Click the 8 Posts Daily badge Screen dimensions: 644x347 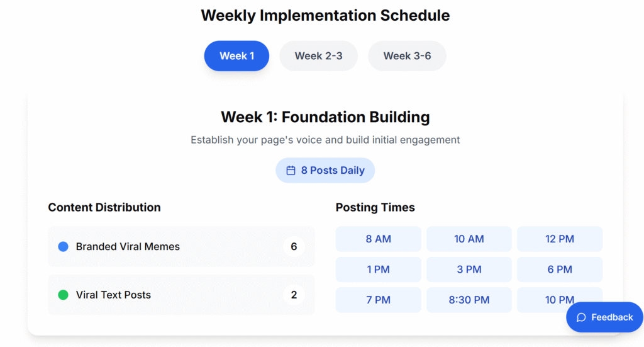coord(325,171)
